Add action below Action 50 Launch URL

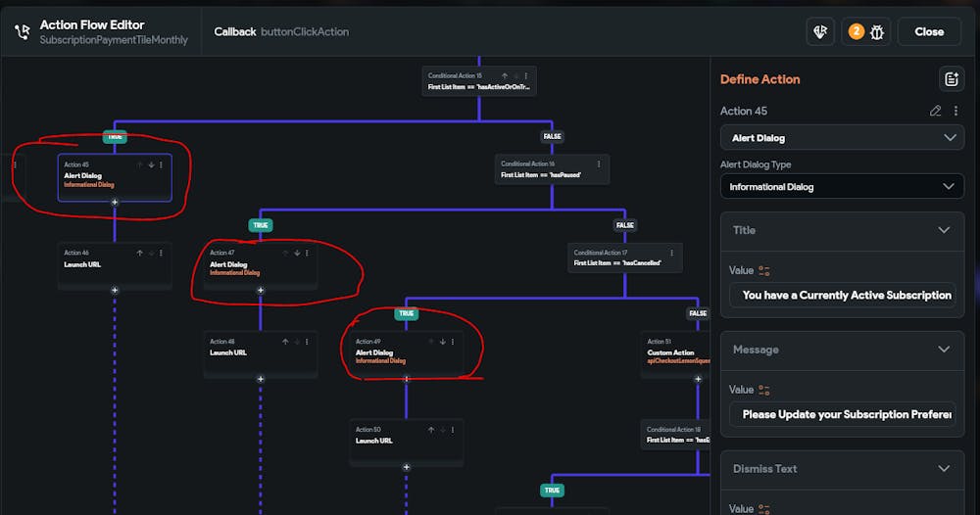point(407,467)
